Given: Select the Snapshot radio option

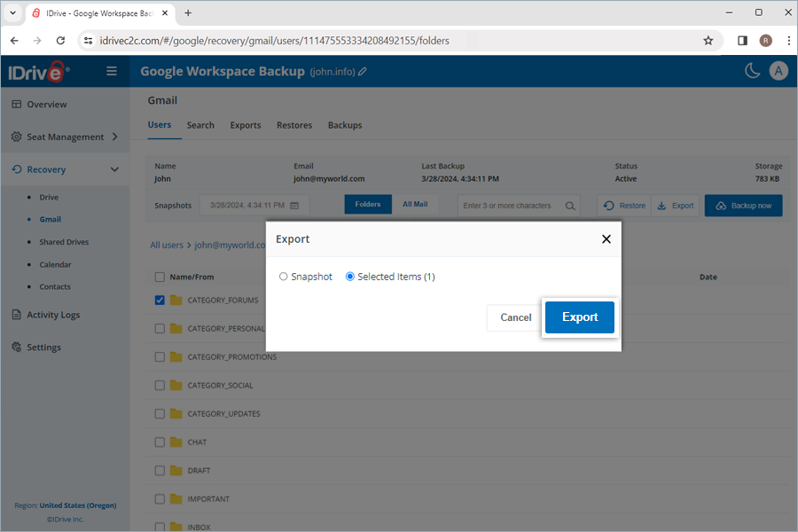Looking at the screenshot, I should 284,277.
